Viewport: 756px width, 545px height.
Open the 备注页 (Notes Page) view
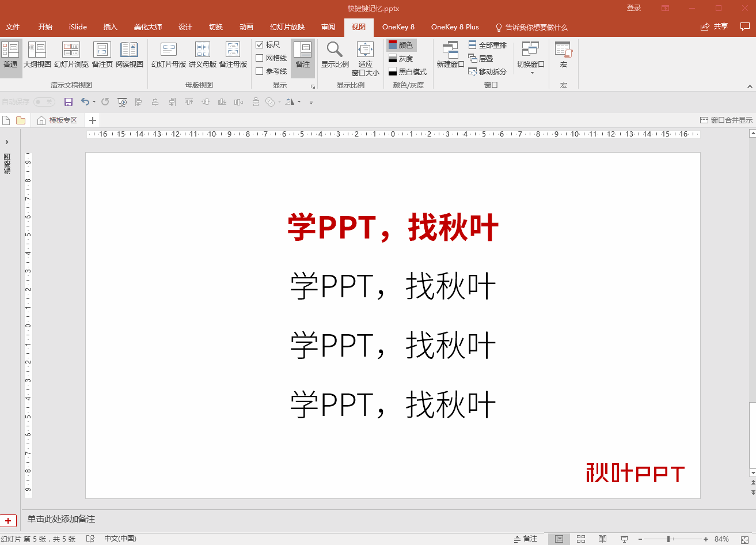[x=101, y=55]
